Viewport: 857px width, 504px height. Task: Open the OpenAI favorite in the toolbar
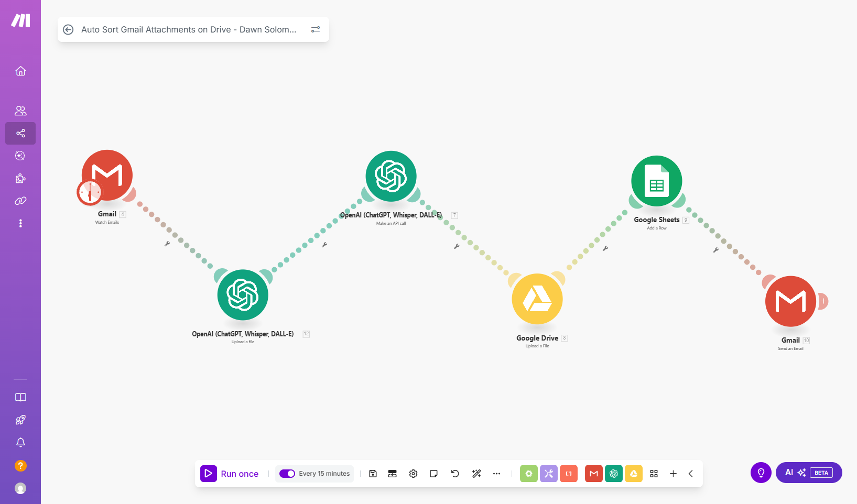(614, 474)
